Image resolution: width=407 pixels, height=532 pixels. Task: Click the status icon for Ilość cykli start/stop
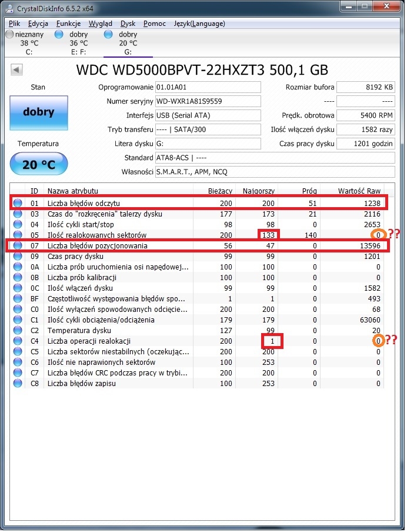coord(18,224)
